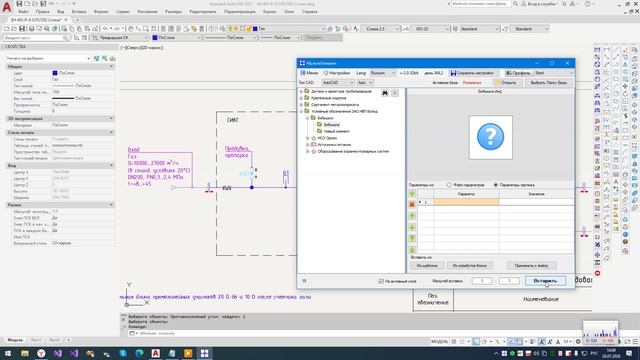The height and width of the screenshot is (360, 640).
Task: Click the blue question mark preview image
Action: [x=490, y=137]
